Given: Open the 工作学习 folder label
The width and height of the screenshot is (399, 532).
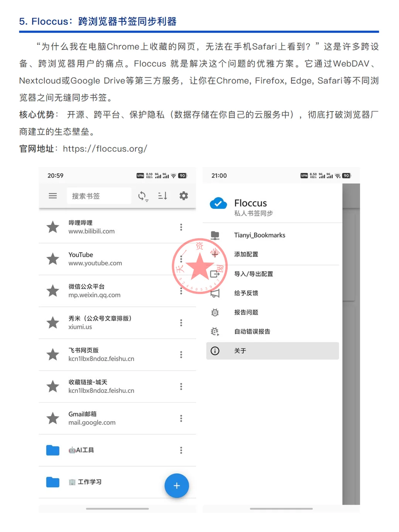Looking at the screenshot, I should [85, 482].
